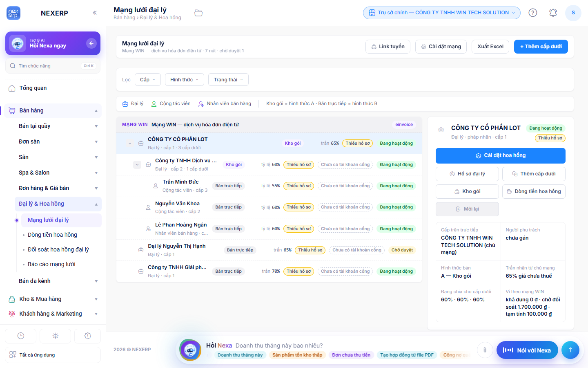This screenshot has width=588, height=368.
Task: Click the brightness theme icon in sidebar footer
Action: click(x=56, y=336)
